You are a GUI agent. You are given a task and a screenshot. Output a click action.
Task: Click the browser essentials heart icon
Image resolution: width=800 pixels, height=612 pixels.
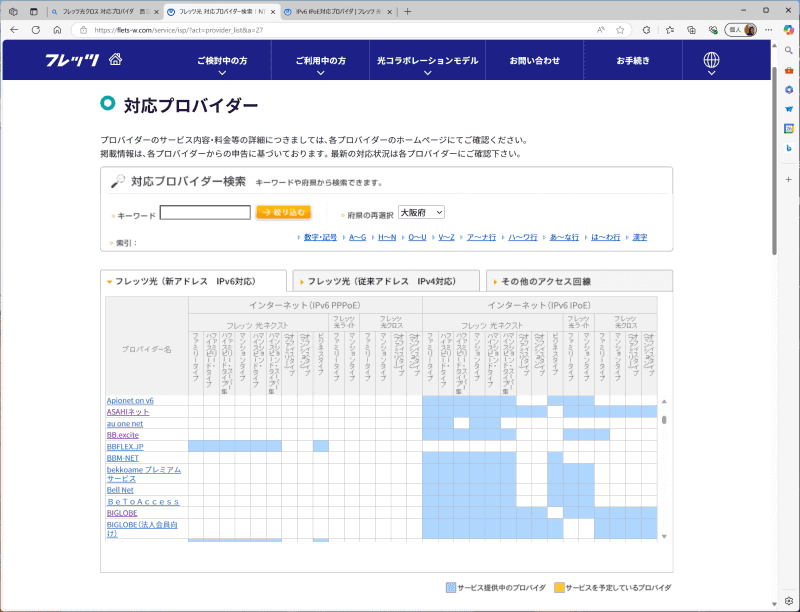coord(713,30)
